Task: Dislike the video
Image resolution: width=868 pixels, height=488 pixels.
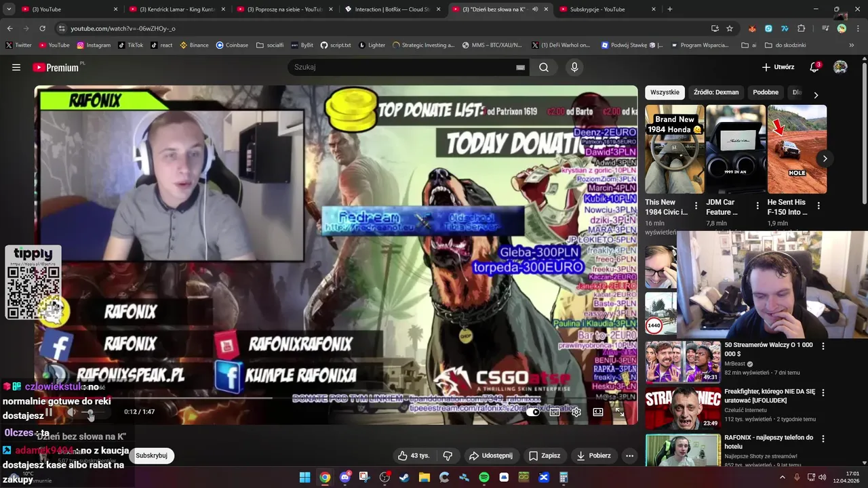Action: [x=448, y=455]
